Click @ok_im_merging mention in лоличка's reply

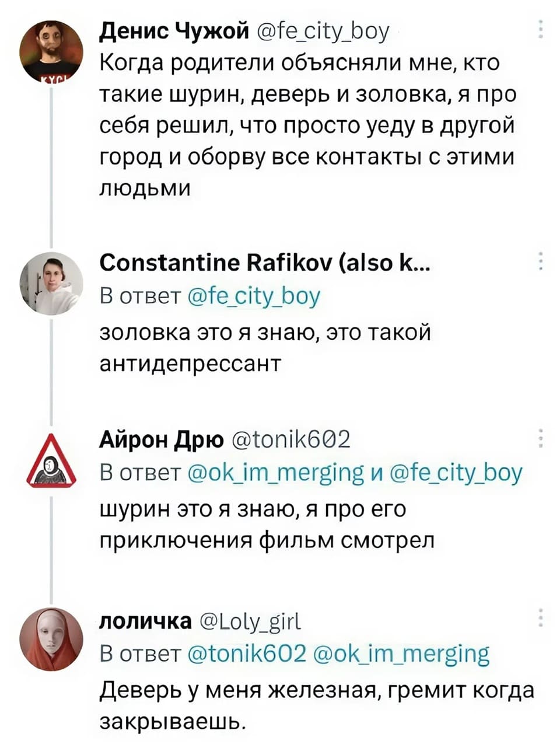pyautogui.click(x=402, y=653)
